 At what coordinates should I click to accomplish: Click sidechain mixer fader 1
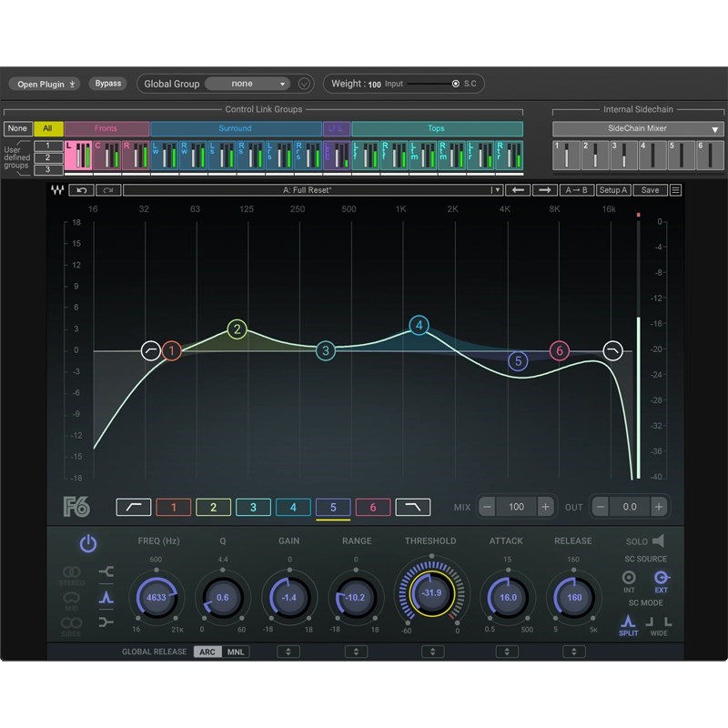pos(566,155)
